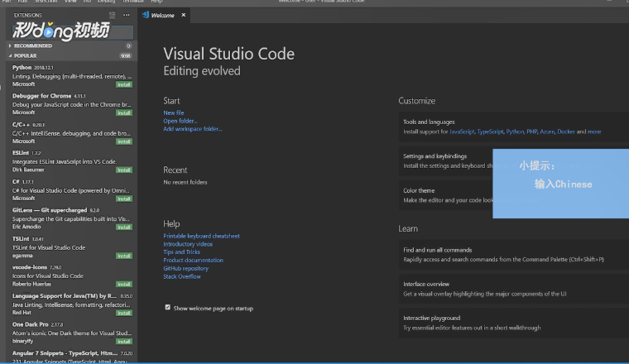Install the Debugger for Chrome extension
Screen dimensions: 629x364
[124, 113]
